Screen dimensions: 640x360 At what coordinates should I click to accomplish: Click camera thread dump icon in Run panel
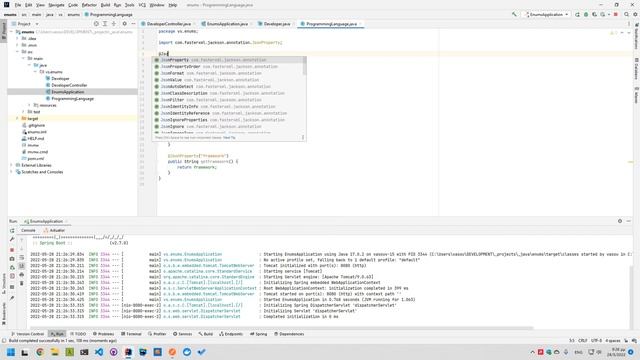point(12,259)
